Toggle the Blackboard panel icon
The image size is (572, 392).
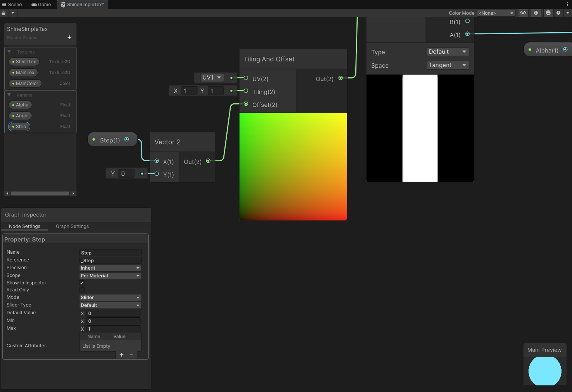click(523, 13)
